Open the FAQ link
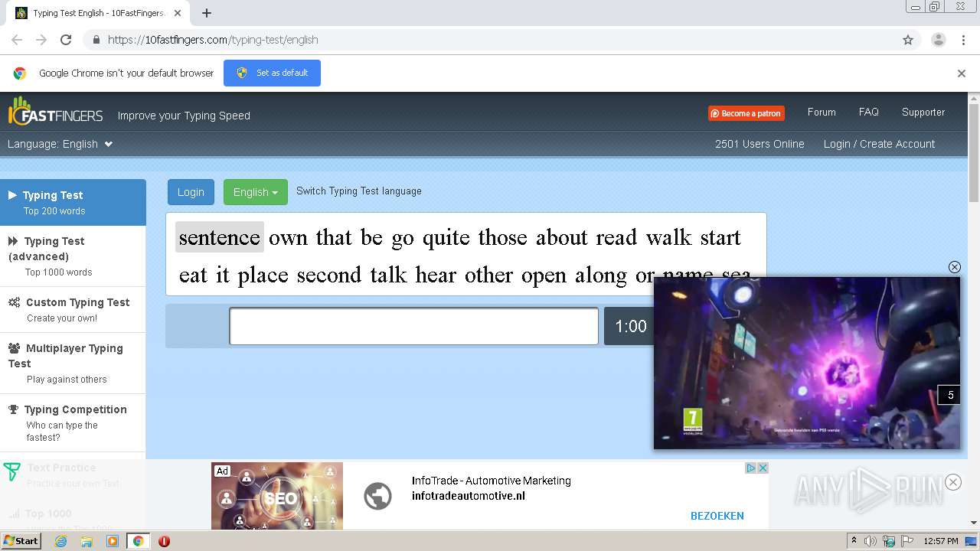The image size is (980, 551). pyautogui.click(x=868, y=112)
